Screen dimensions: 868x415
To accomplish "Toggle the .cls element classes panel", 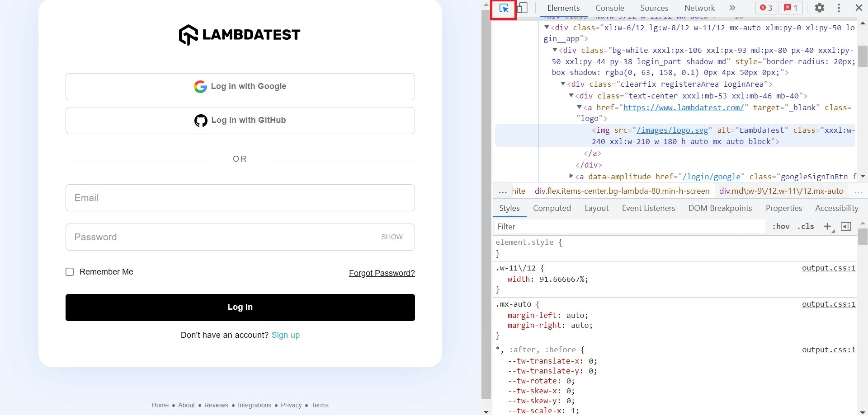I will 806,227.
